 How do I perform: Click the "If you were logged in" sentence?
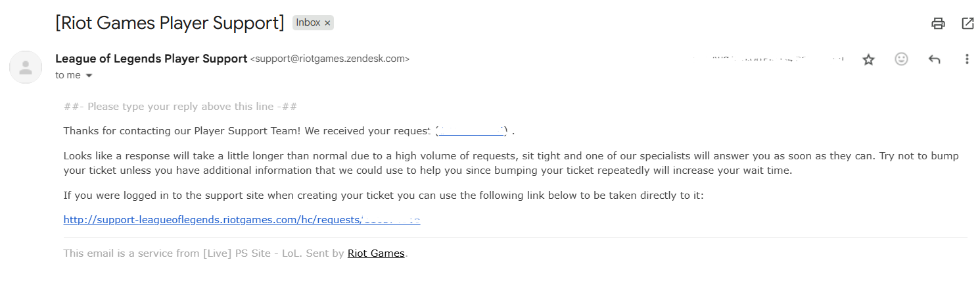pos(383,196)
